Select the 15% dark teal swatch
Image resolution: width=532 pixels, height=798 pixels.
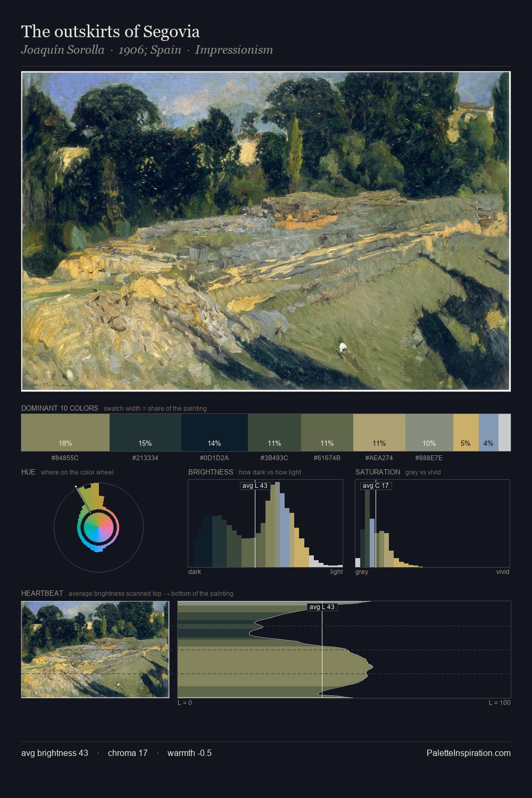[x=145, y=433]
